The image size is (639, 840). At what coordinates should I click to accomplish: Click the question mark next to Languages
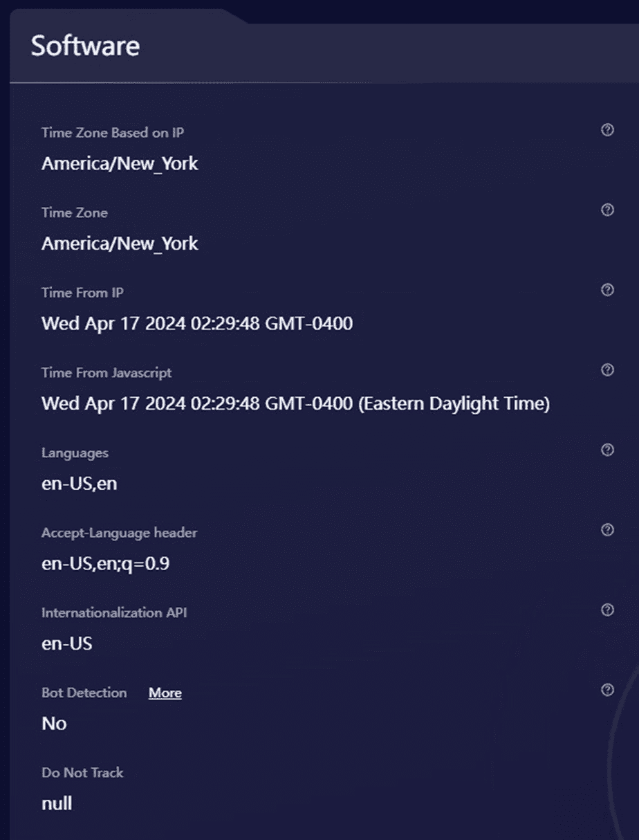coord(607,450)
